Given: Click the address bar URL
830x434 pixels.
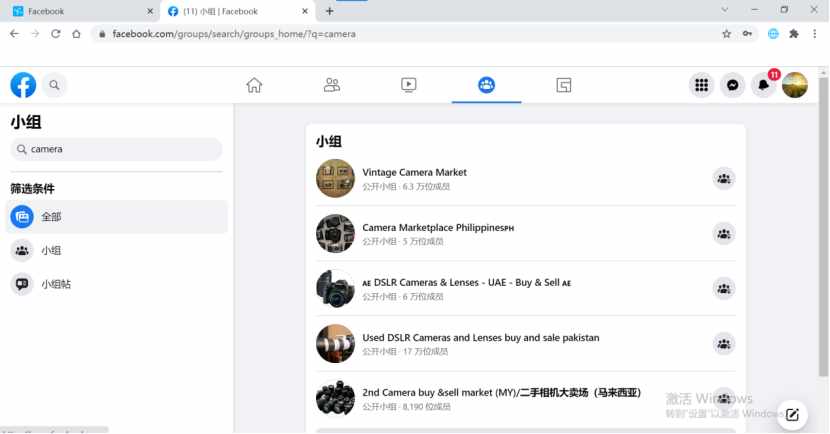Looking at the screenshot, I should [x=234, y=34].
